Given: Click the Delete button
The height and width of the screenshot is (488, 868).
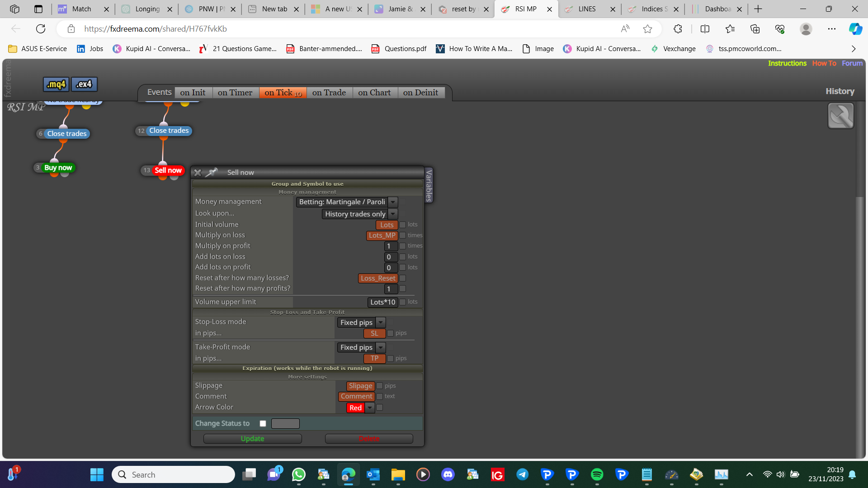Looking at the screenshot, I should coord(369,439).
